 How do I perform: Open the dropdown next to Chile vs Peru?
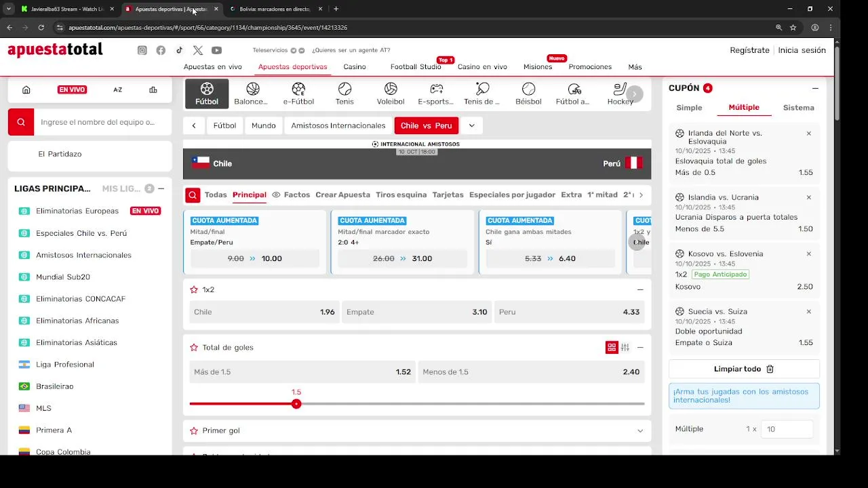(471, 125)
